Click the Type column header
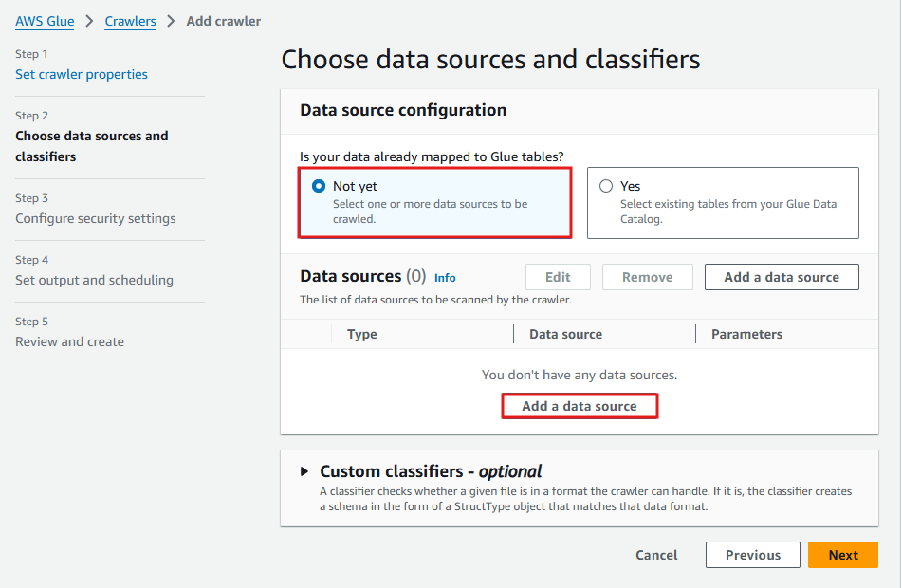The image size is (902, 588). click(361, 334)
